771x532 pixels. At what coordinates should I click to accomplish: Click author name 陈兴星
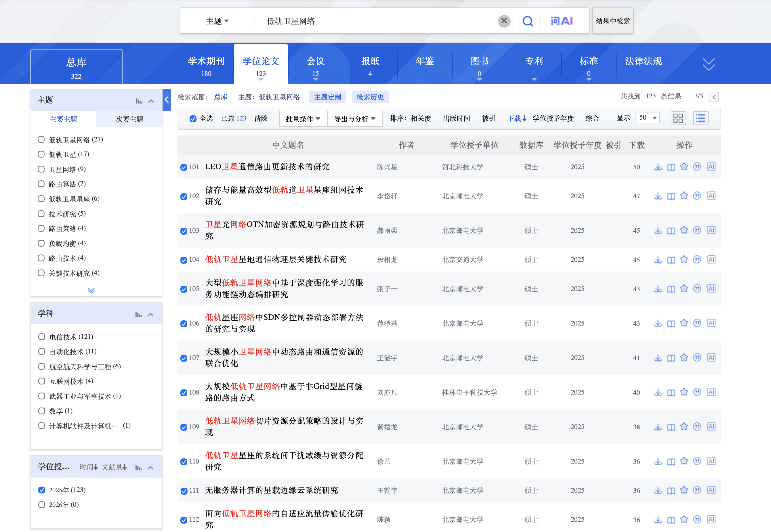click(x=387, y=167)
